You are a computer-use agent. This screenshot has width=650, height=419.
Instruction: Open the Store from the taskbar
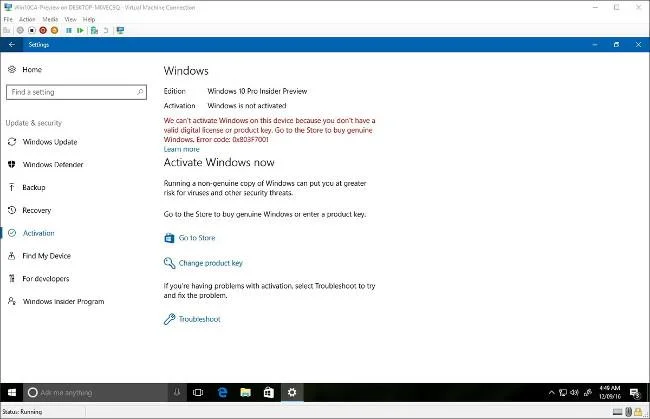click(x=269, y=392)
